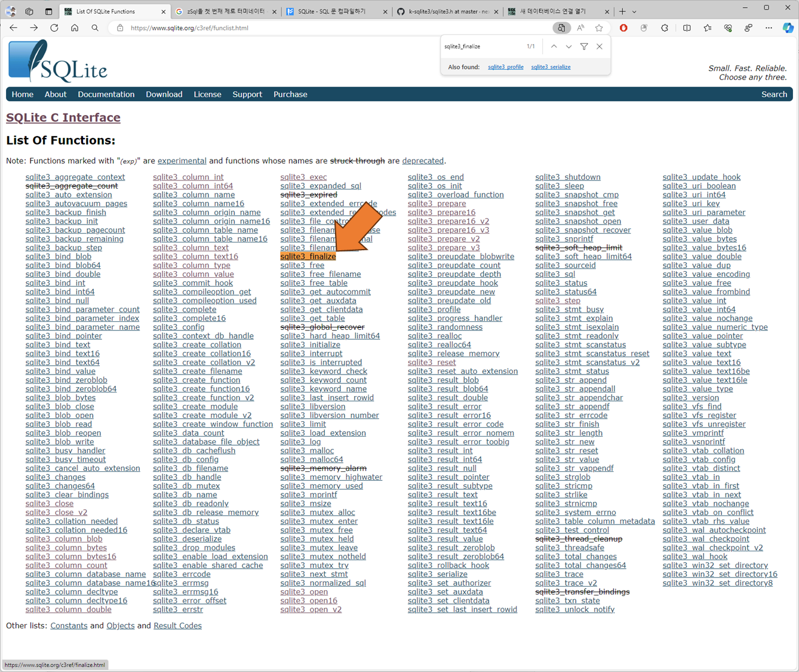Start read aloud for this page
The height and width of the screenshot is (672, 799).
pos(580,28)
